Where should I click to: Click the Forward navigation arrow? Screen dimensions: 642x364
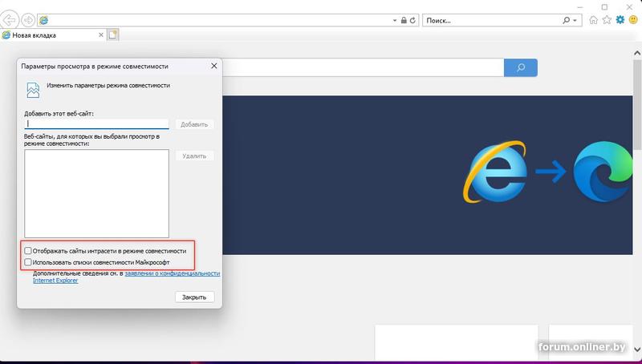(x=28, y=19)
